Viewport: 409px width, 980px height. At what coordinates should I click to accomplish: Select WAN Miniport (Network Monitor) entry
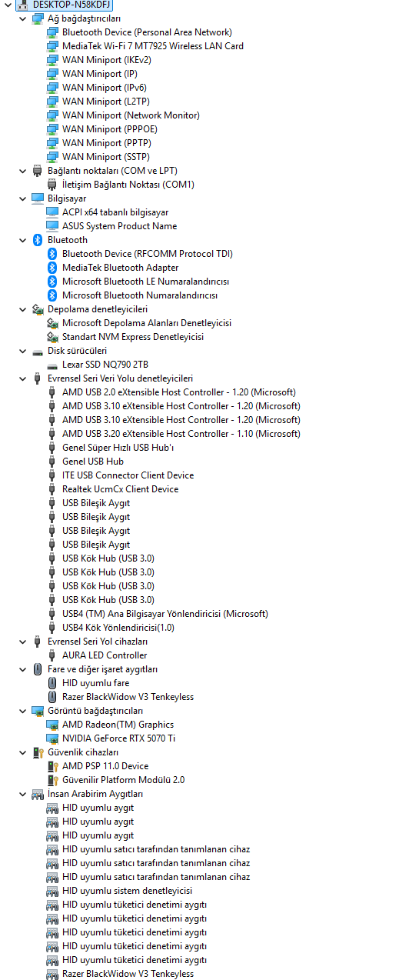click(131, 115)
